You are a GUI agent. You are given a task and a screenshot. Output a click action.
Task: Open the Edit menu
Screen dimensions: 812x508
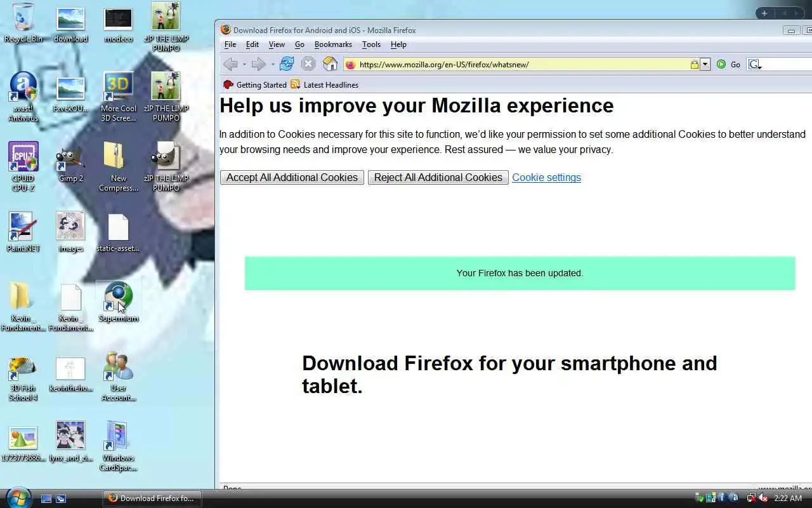click(x=252, y=44)
